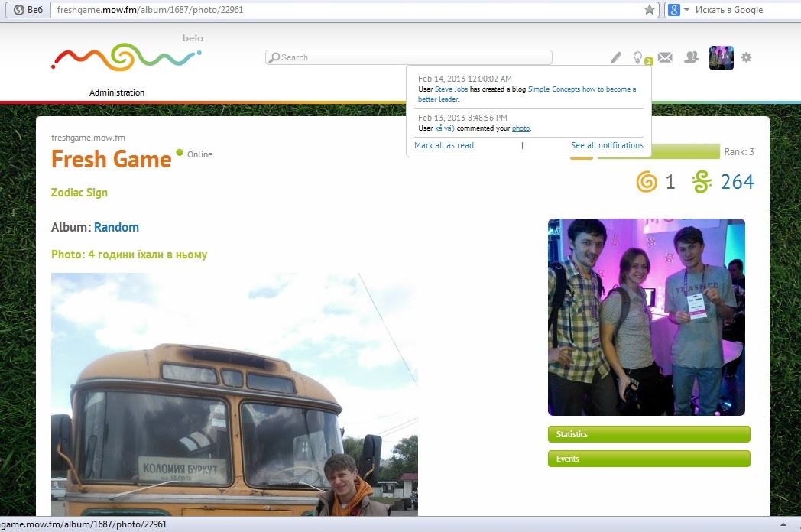
Task: Click the green swirl score icon
Action: [x=702, y=181]
